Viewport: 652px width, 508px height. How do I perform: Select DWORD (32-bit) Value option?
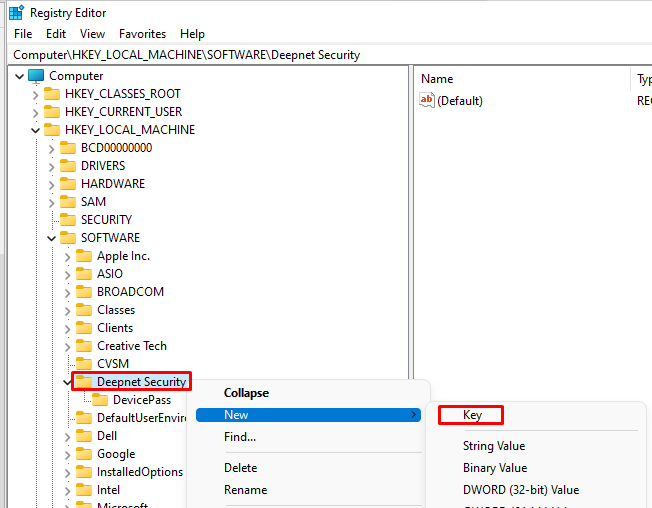tap(520, 490)
